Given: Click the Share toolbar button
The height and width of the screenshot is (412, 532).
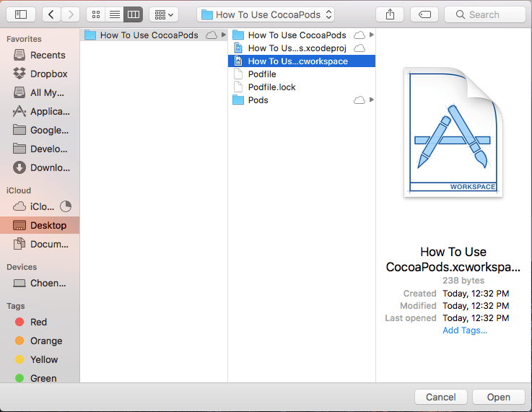Looking at the screenshot, I should [391, 14].
